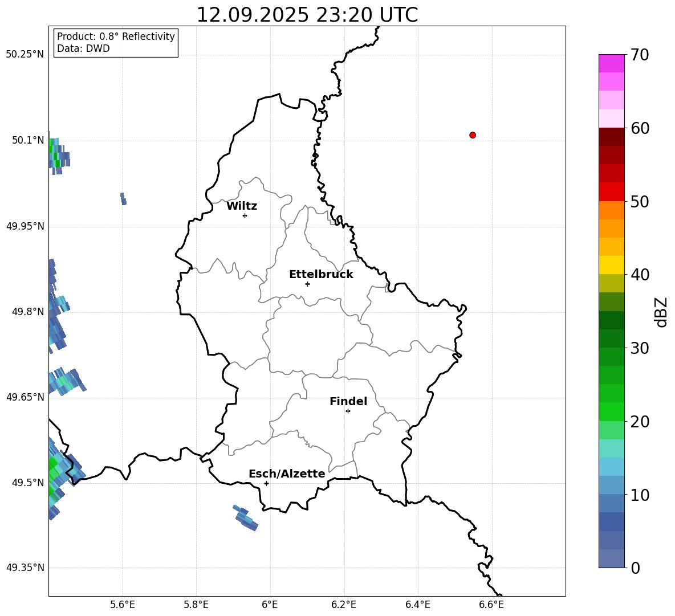Image resolution: width=675 pixels, height=616 pixels.
Task: Click the Findel cross marker
Action: pos(348,411)
